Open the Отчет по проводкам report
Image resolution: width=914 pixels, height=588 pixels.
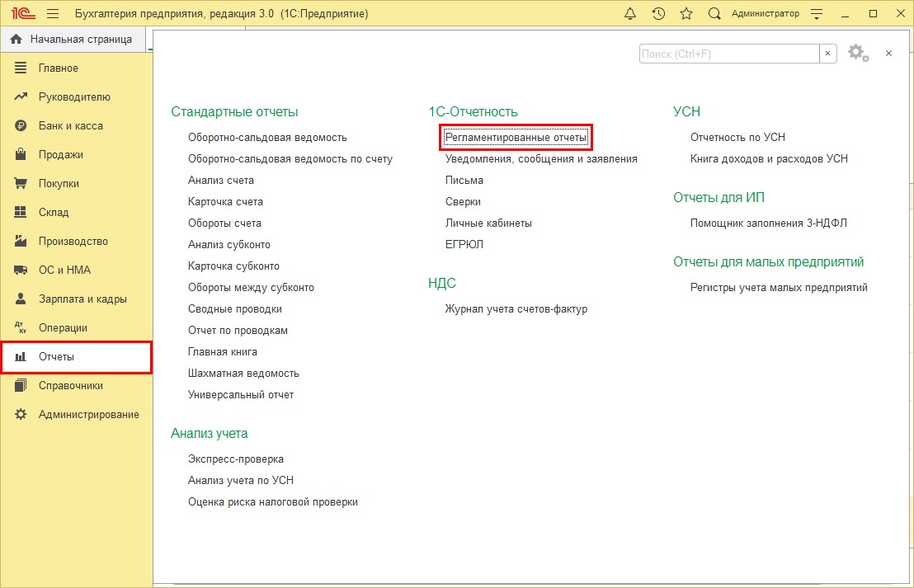pos(238,331)
